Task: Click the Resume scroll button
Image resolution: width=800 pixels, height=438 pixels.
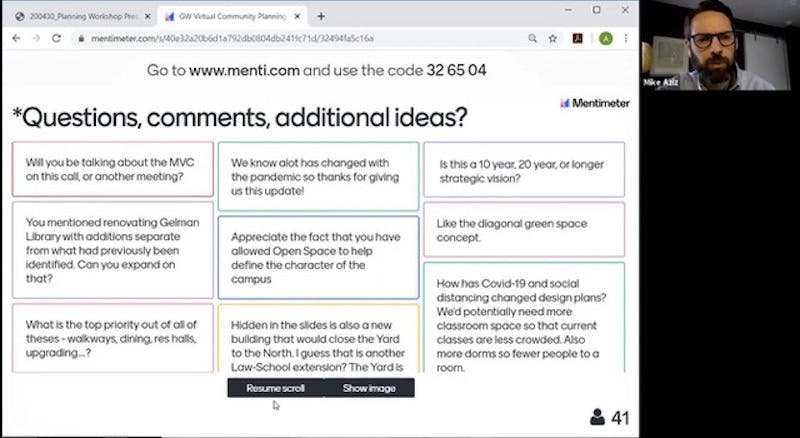Action: point(275,388)
